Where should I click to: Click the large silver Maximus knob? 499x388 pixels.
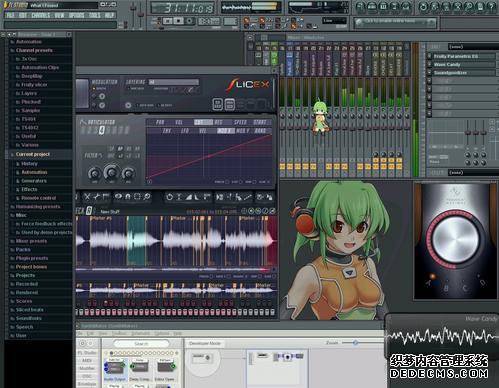point(455,239)
